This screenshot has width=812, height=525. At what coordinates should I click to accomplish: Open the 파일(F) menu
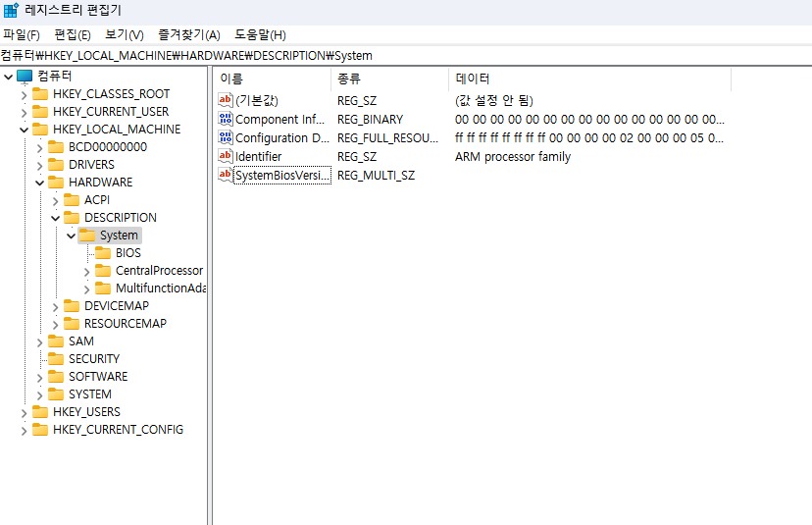[x=21, y=34]
